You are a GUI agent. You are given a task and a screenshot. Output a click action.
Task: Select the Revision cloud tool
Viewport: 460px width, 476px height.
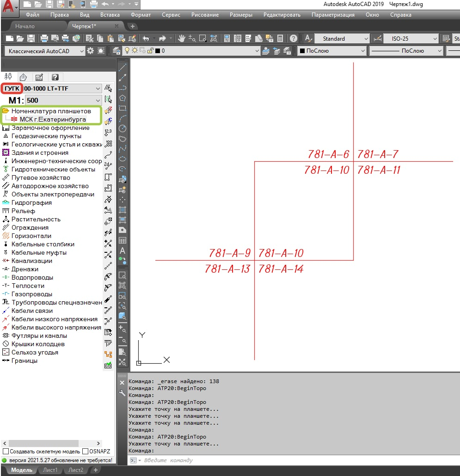coord(123,139)
